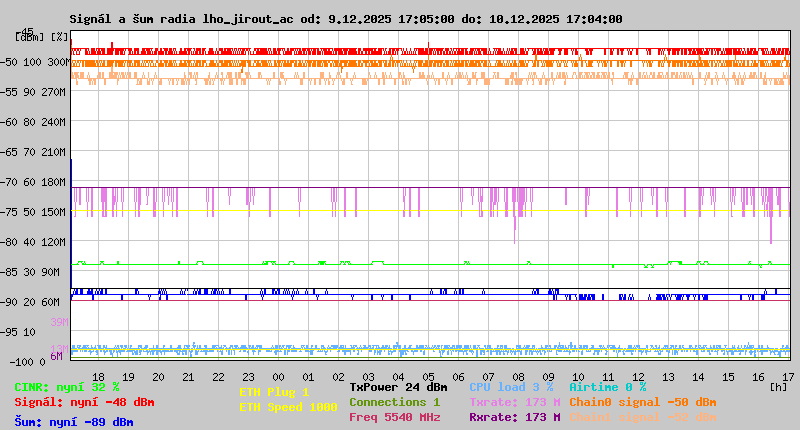The width and height of the screenshot is (800, 430).
Task: Click the Connections 1 legend entry
Action: [394, 402]
